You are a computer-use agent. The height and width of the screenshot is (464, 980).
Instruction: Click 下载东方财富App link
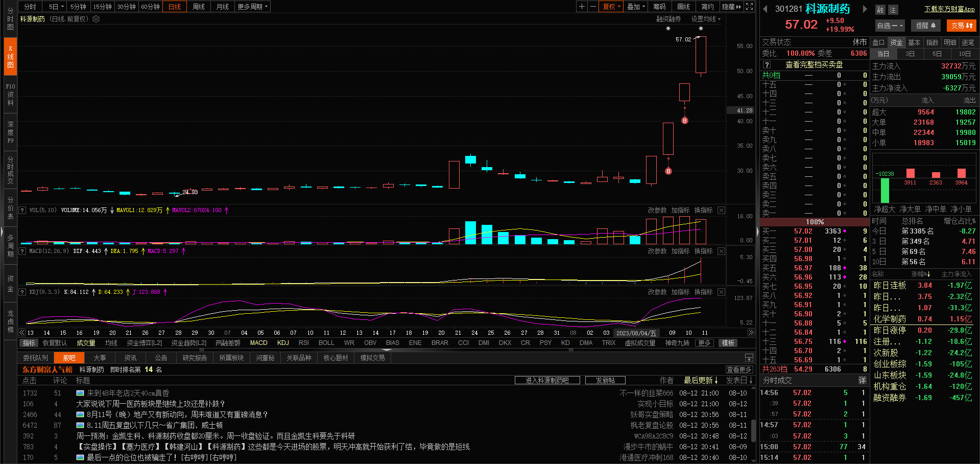click(949, 9)
